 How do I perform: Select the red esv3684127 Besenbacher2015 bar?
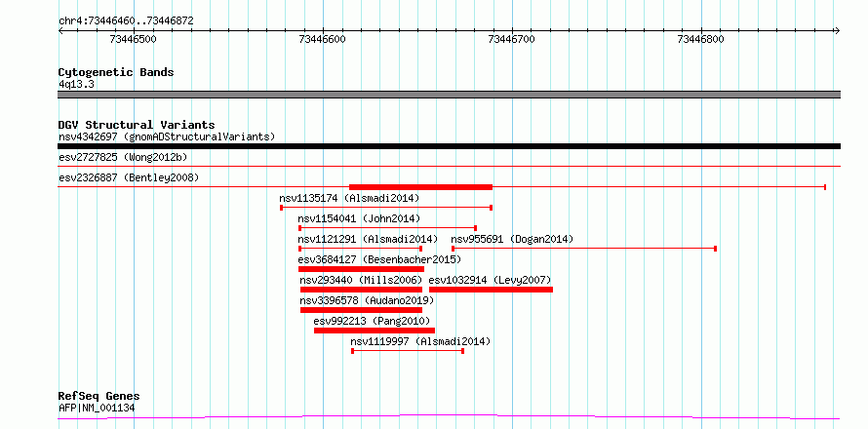[361, 269]
